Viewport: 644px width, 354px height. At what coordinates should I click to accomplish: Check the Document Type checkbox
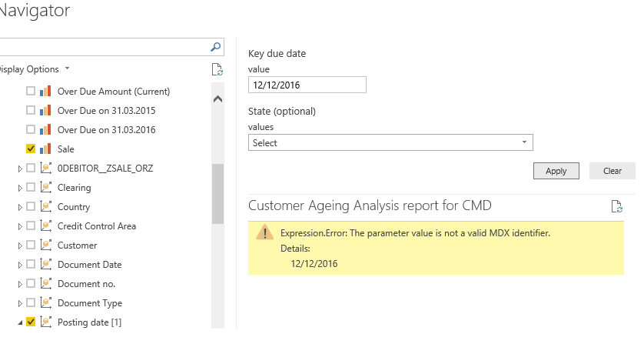[31, 303]
